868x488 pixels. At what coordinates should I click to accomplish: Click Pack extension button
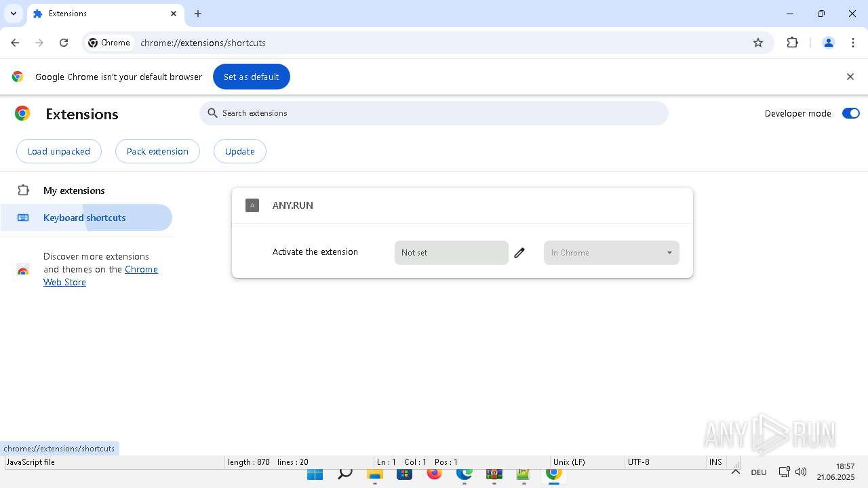157,151
